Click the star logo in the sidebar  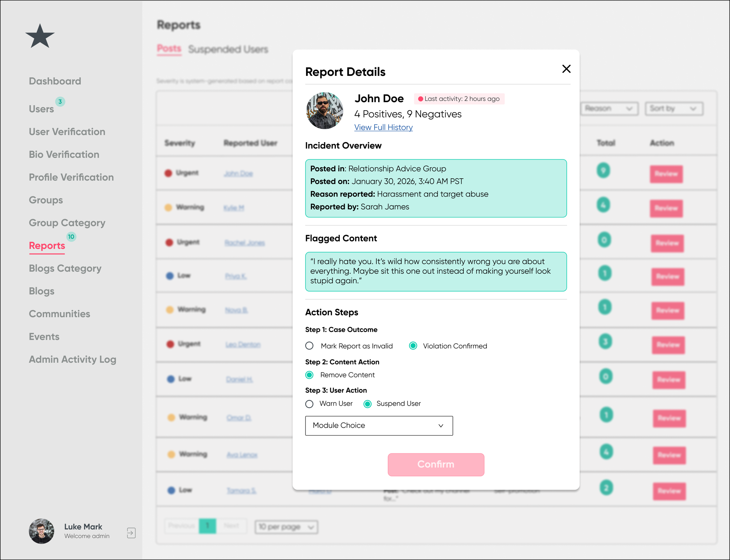click(40, 36)
